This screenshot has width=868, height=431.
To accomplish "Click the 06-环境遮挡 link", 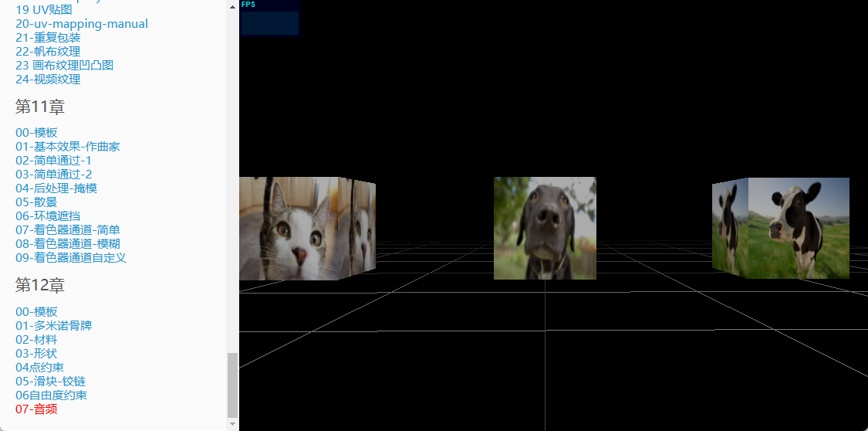I will 48,216.
